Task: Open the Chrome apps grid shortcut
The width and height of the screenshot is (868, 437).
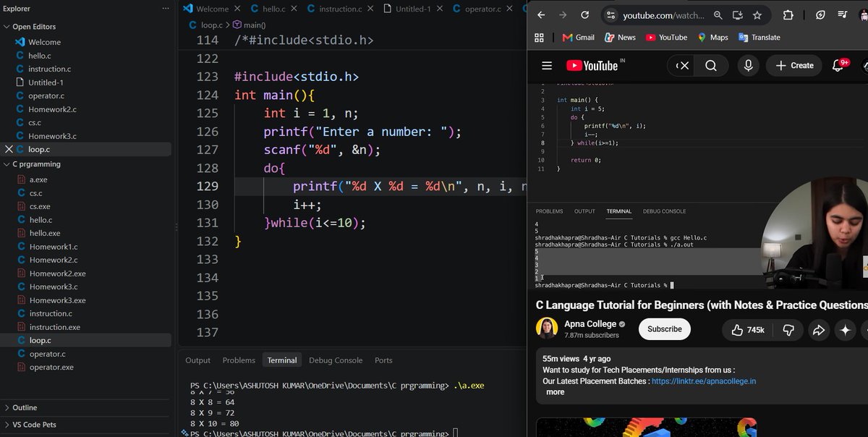Action: pos(539,38)
